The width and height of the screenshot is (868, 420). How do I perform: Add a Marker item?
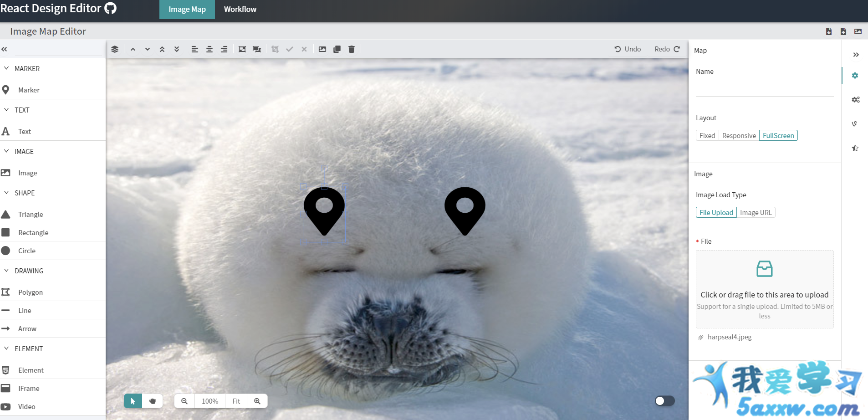pyautogui.click(x=53, y=90)
